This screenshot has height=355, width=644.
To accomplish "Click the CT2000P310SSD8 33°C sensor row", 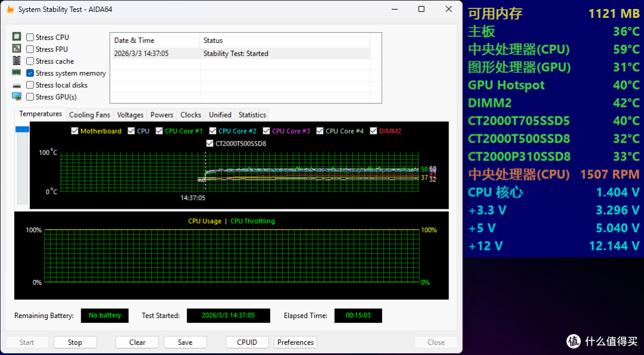I will point(553,156).
